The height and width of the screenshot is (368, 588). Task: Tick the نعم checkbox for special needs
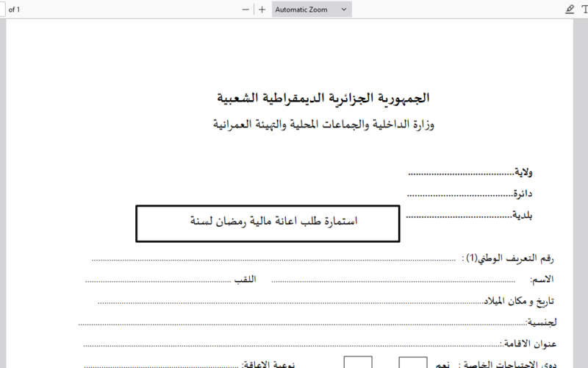pos(412,362)
